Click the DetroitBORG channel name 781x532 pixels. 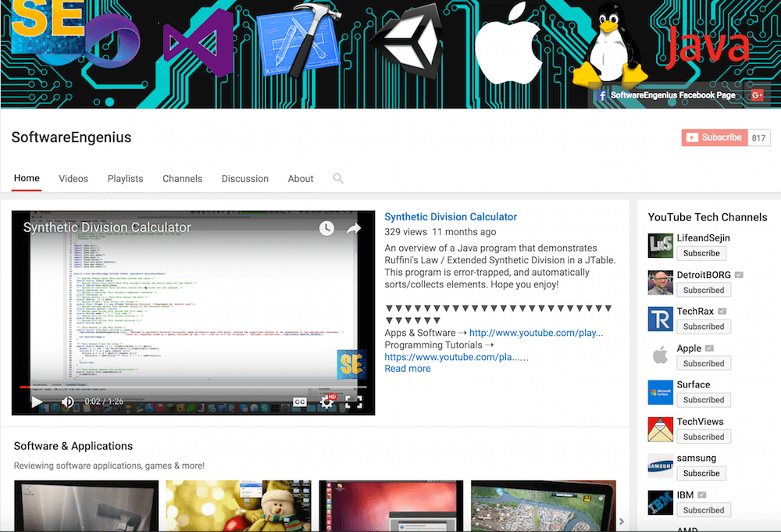click(x=704, y=275)
